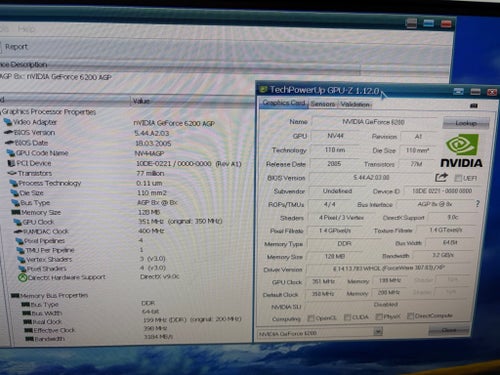The width and height of the screenshot is (500, 375).
Task: Toggle the DirectCompute checkbox
Action: (410, 315)
